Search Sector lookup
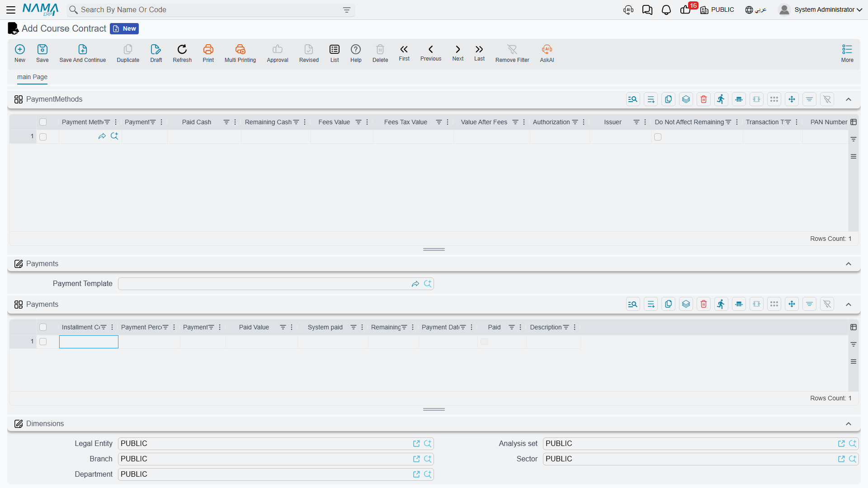868x488 pixels. tap(853, 459)
